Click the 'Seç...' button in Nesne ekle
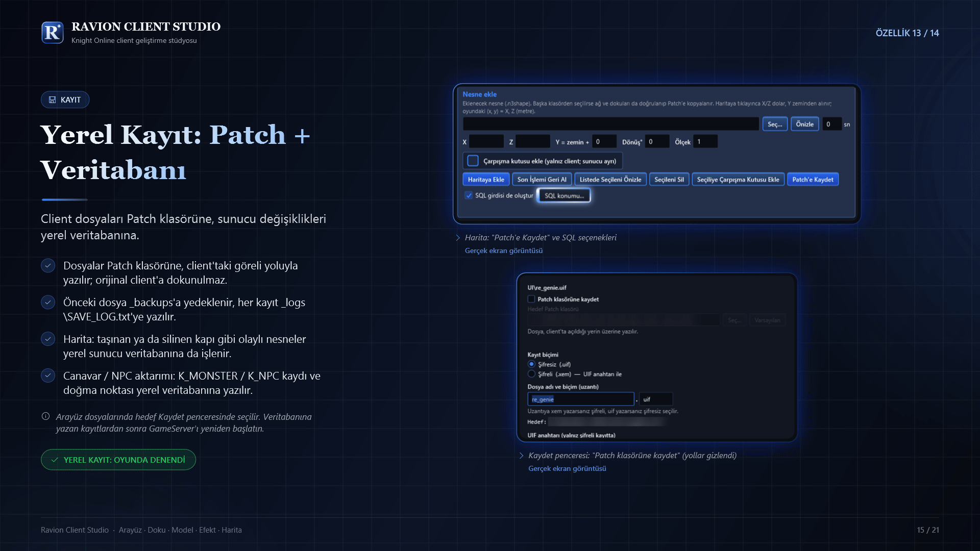The width and height of the screenshot is (980, 551). click(x=775, y=124)
